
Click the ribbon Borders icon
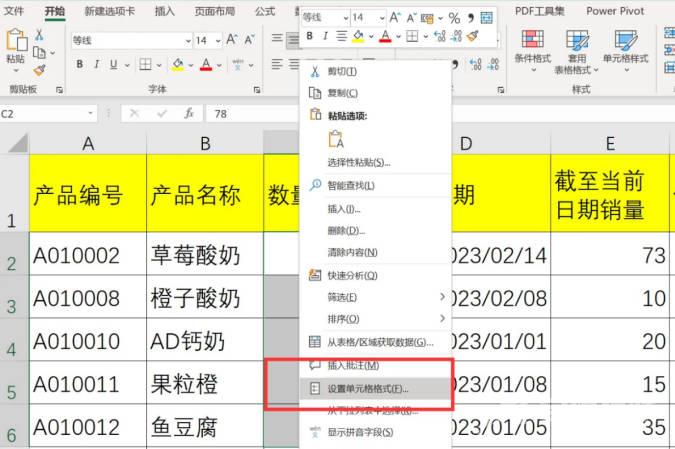(x=146, y=65)
